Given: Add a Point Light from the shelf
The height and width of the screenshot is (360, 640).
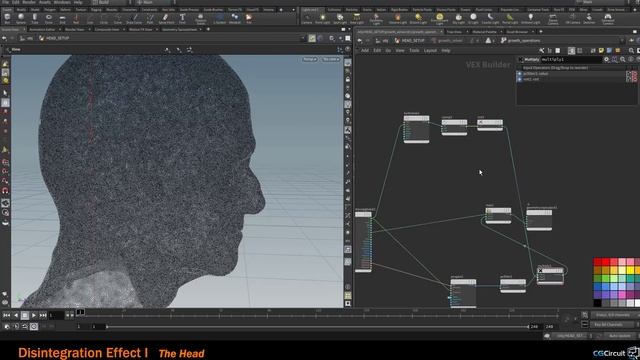Looking at the screenshot, I should pyautogui.click(x=322, y=18).
